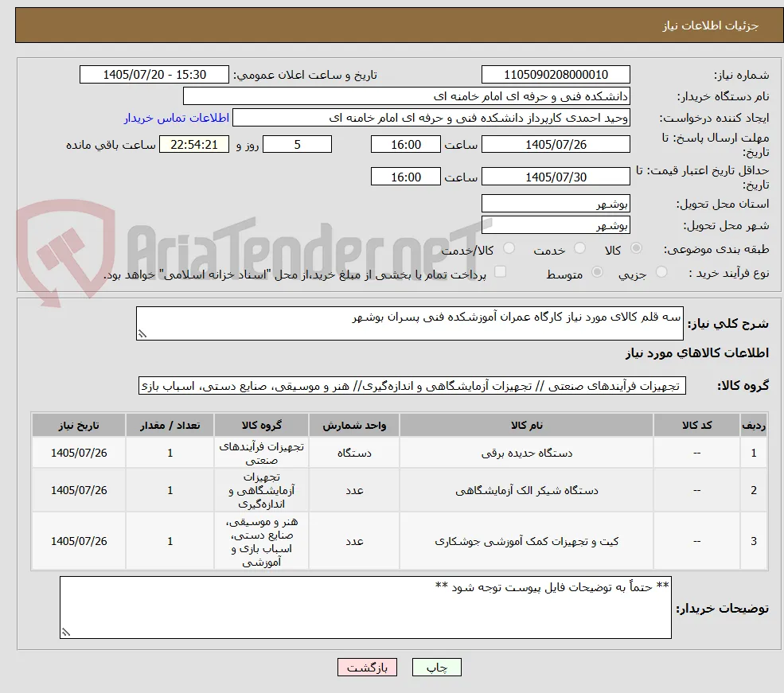784x693 pixels.
Task: Select the کالا radio button
Action: click(636, 248)
